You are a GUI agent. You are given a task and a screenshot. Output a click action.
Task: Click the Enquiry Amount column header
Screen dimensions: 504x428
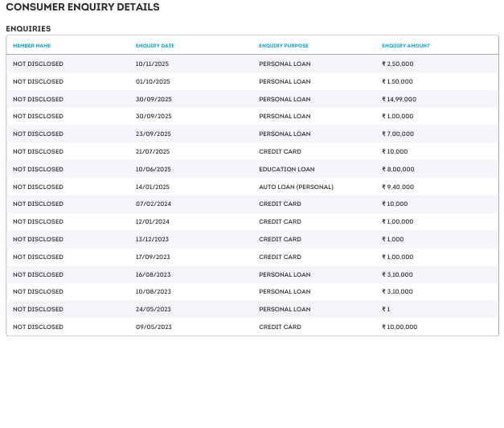406,46
